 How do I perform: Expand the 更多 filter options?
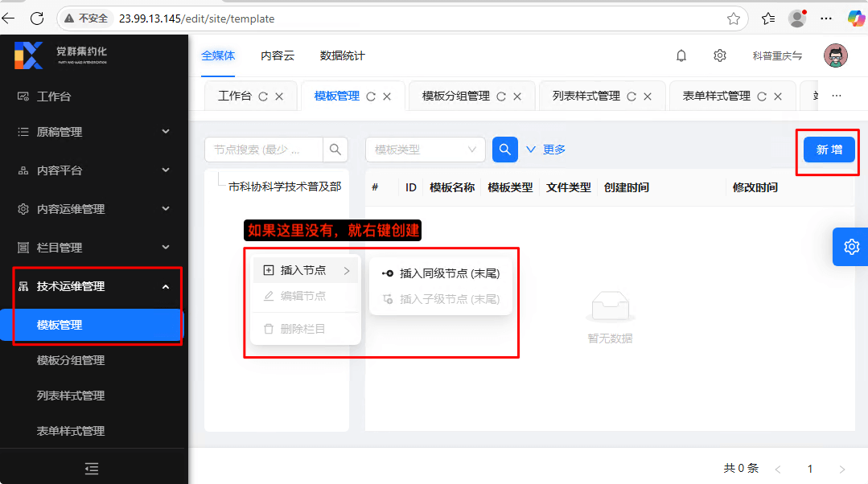point(545,150)
